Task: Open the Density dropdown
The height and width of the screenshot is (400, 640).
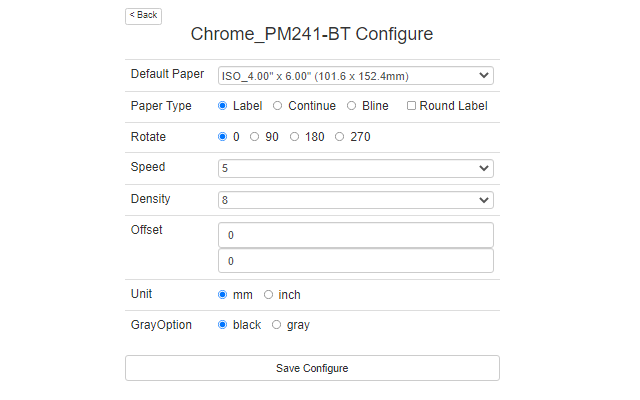Action: 355,200
